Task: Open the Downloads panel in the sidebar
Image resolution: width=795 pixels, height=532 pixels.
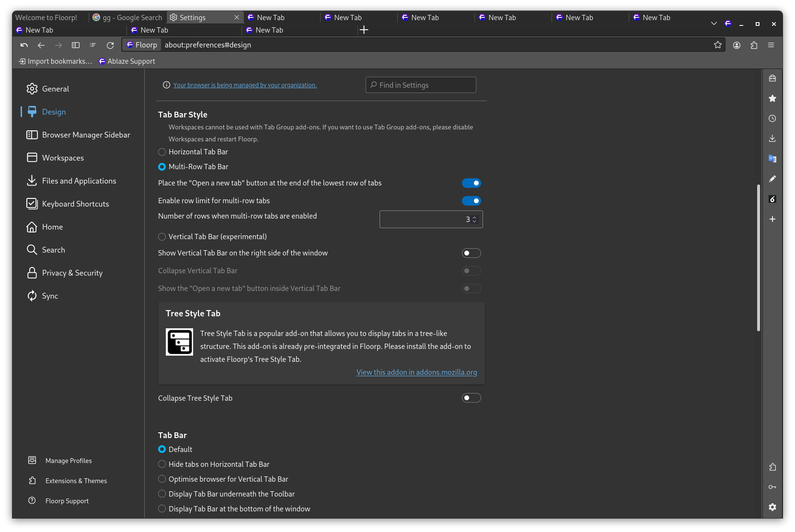Action: point(772,138)
